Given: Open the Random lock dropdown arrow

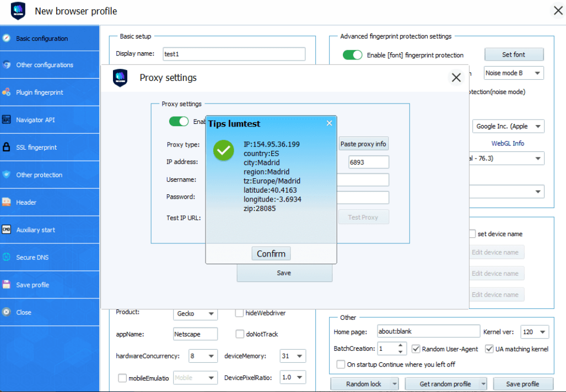Looking at the screenshot, I should pyautogui.click(x=395, y=384).
